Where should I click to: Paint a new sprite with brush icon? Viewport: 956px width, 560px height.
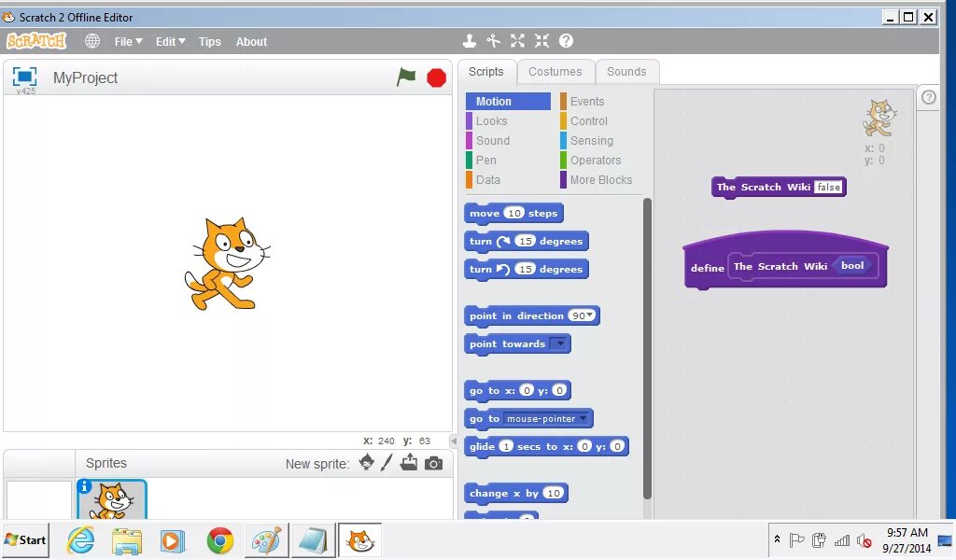tap(387, 463)
